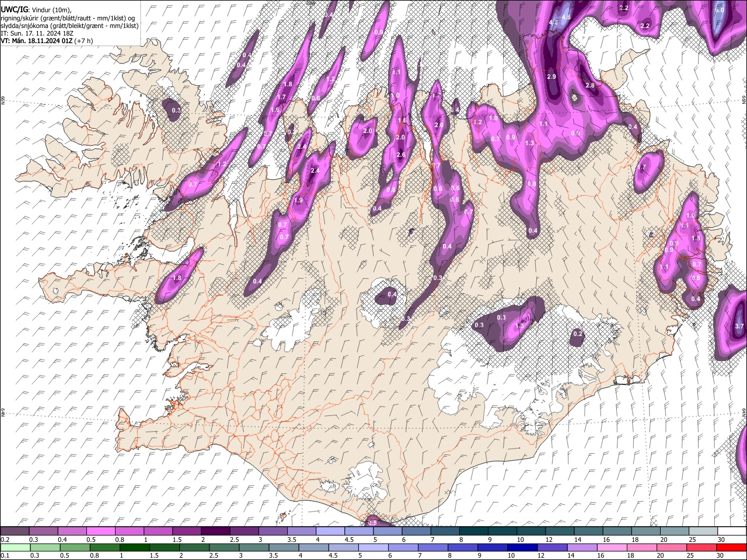The image size is (747, 560).
Task: Click the 3.7 precipitation value on the map
Action: click(739, 326)
